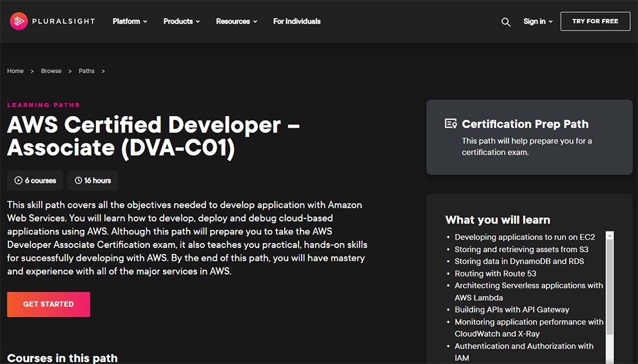
Task: Click the TRY FOR FREE button
Action: click(595, 21)
